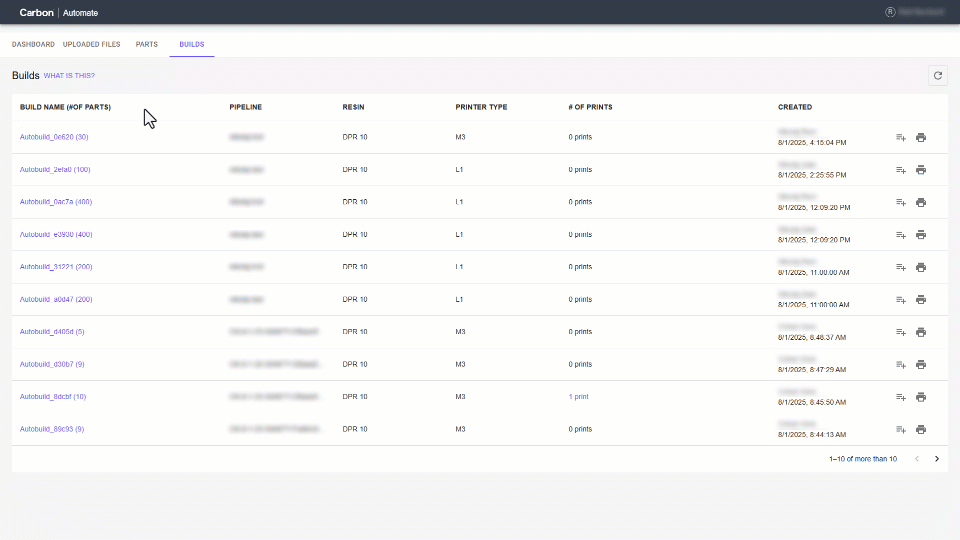Click printer icon for Autobuild_d30b7
The width and height of the screenshot is (960, 540).
921,364
